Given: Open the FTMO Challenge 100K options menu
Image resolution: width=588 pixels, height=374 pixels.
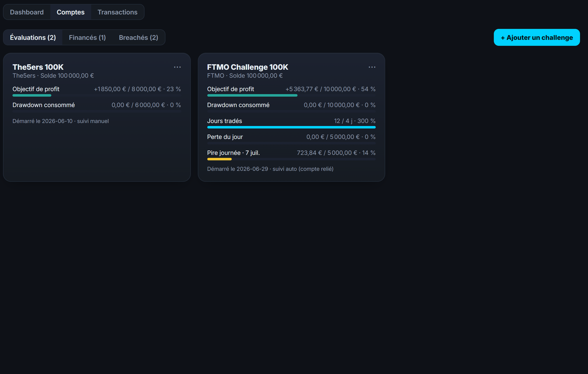Looking at the screenshot, I should [372, 67].
